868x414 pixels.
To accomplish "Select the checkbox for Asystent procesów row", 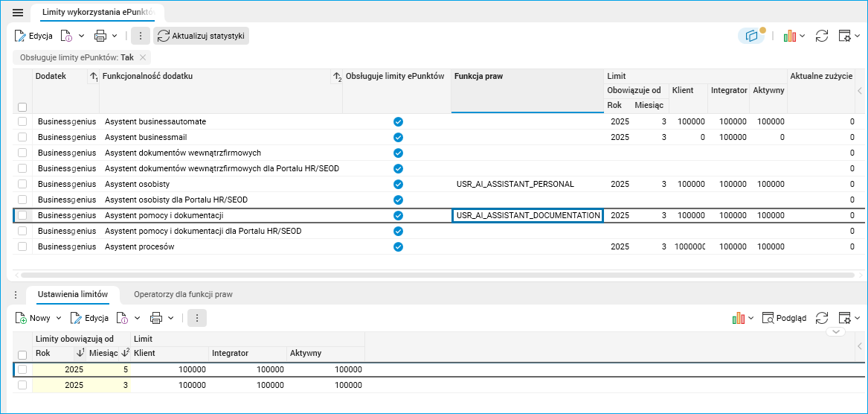I will pos(22,246).
